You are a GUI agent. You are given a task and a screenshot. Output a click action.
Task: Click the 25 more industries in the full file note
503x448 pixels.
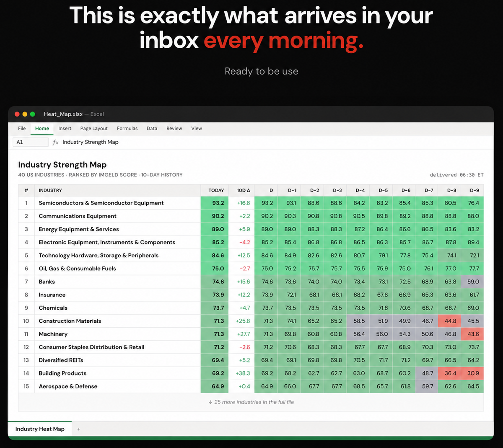(251, 402)
